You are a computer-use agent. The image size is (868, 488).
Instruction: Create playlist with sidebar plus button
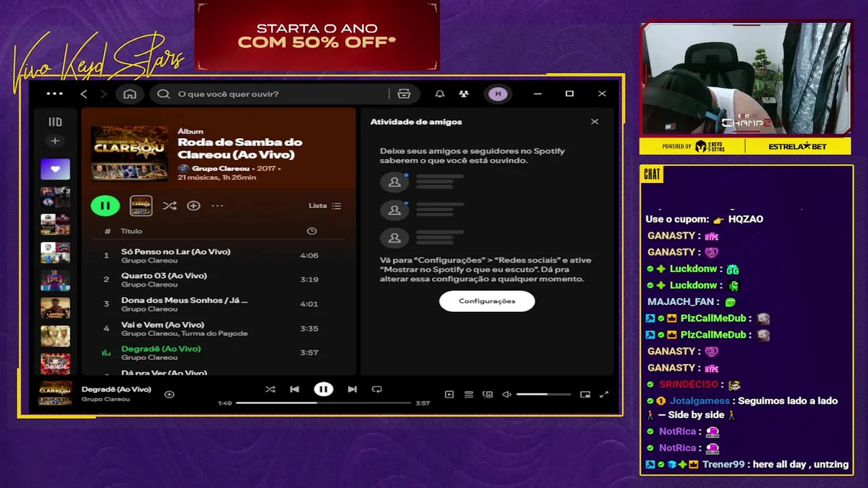pos(55,141)
